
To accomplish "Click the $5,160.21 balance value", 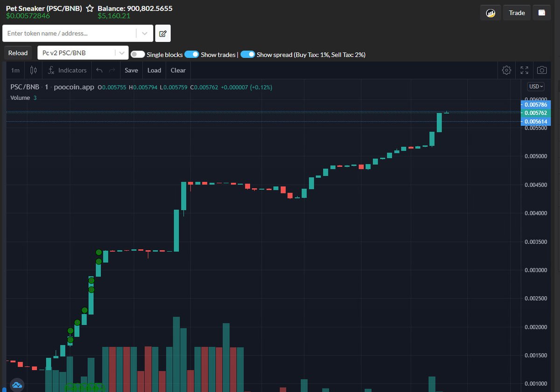I will pyautogui.click(x=114, y=16).
